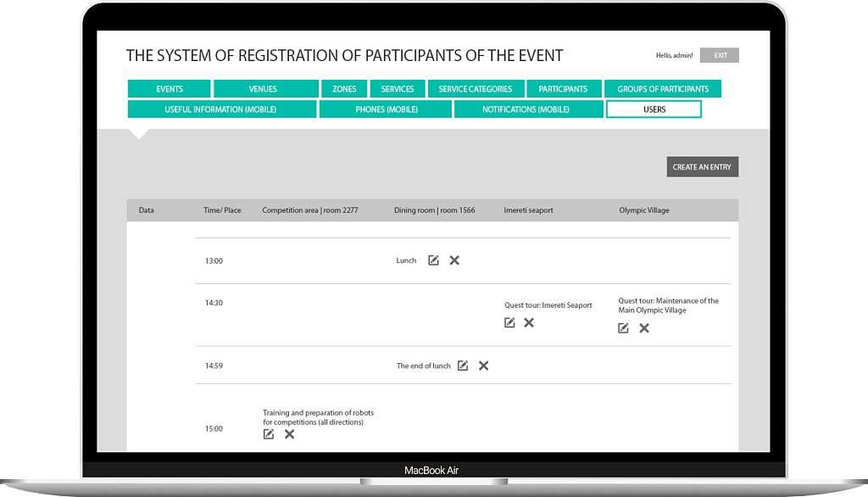The image size is (868, 497).
Task: Select the Users tab
Action: coord(654,109)
